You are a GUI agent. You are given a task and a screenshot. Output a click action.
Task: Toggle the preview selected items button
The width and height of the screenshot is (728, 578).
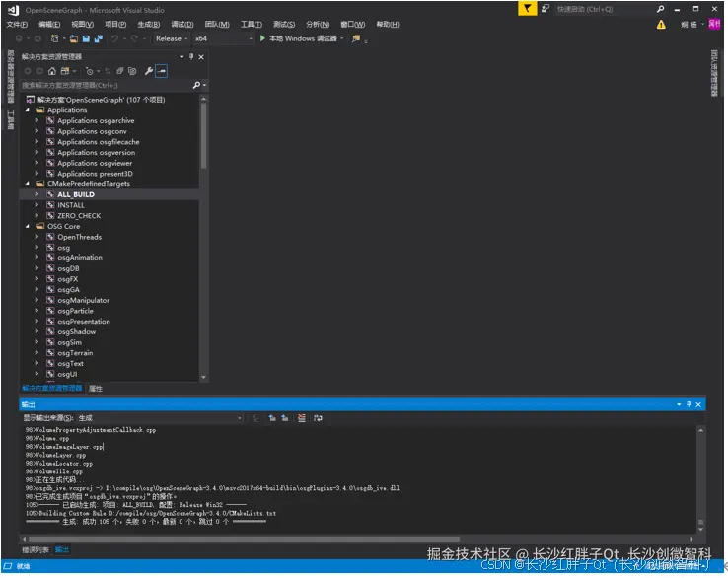161,71
